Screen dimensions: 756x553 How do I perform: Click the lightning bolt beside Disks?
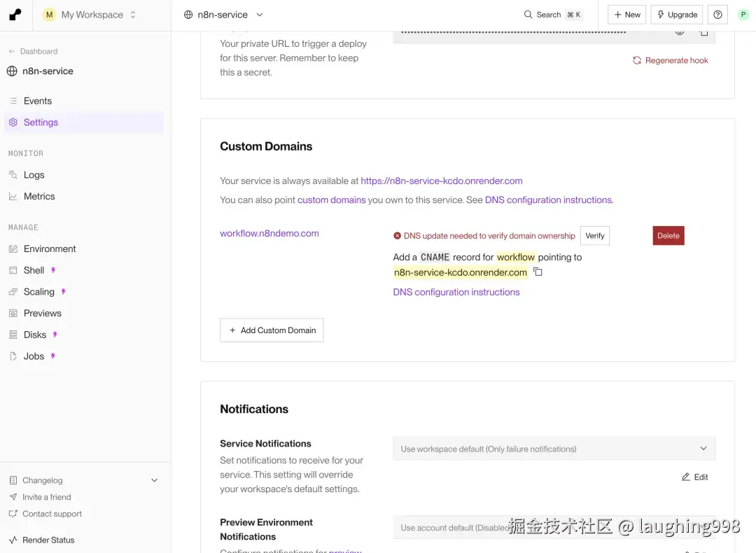coord(55,335)
